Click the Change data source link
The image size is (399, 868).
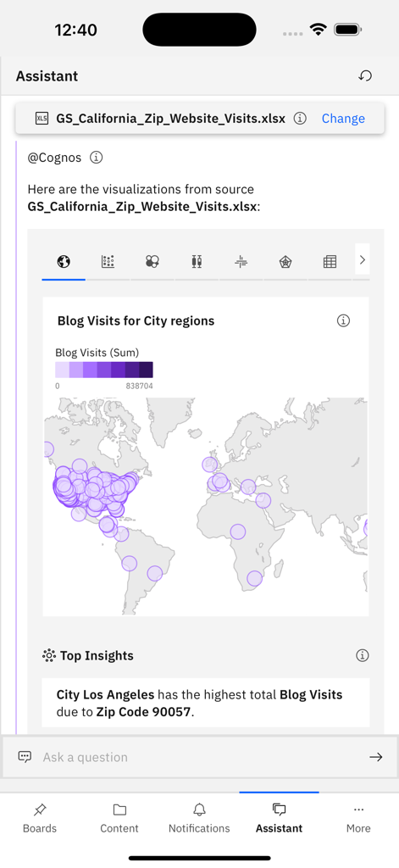(343, 119)
